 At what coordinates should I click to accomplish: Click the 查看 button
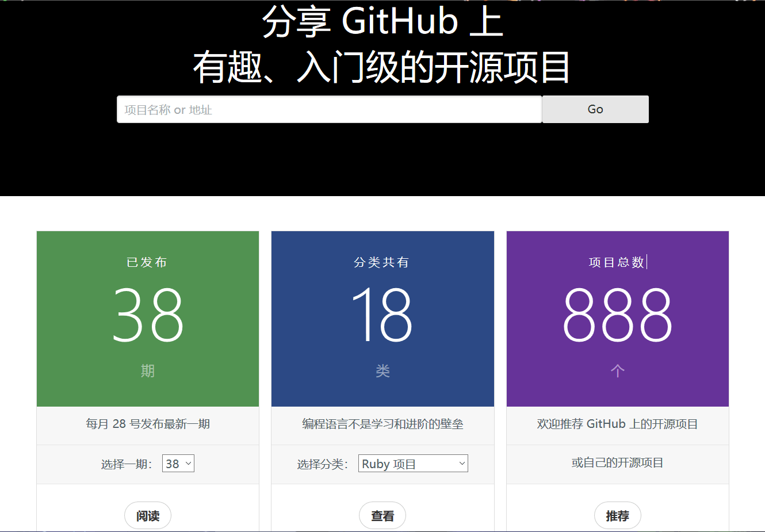pos(382,515)
